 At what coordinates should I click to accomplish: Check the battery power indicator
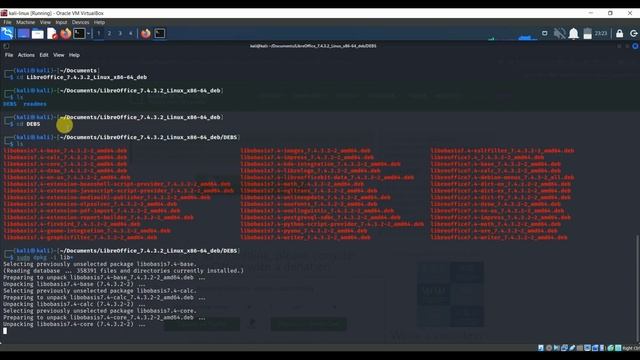click(587, 33)
